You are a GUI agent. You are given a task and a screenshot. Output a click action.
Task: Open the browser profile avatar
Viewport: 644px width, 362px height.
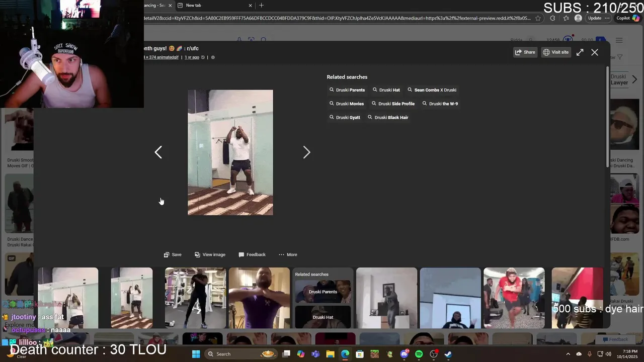tap(578, 18)
